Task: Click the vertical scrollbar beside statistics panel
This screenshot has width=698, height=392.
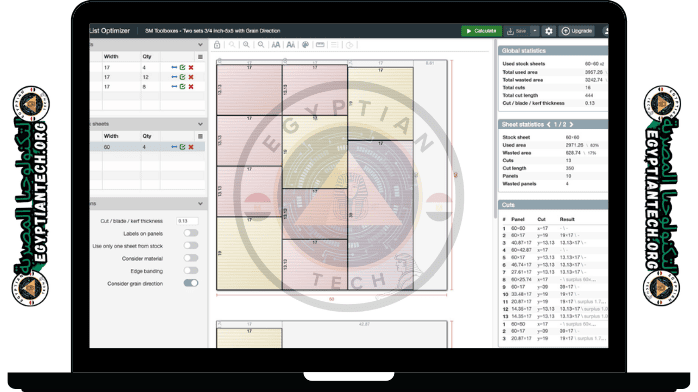Action: pos(495,129)
